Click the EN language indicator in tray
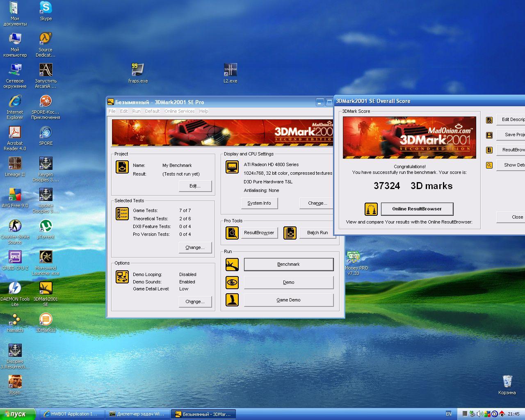Screen dimensions: 525x420 click(448, 414)
